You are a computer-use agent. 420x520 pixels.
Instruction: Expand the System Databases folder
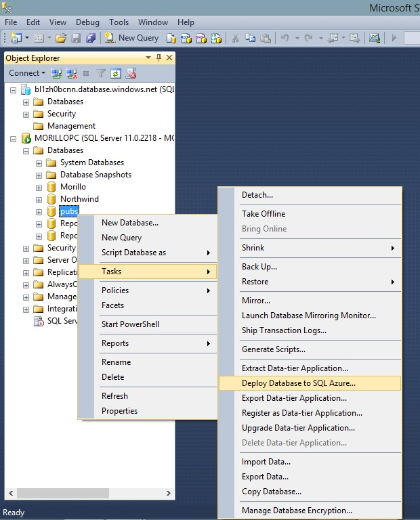pos(39,163)
